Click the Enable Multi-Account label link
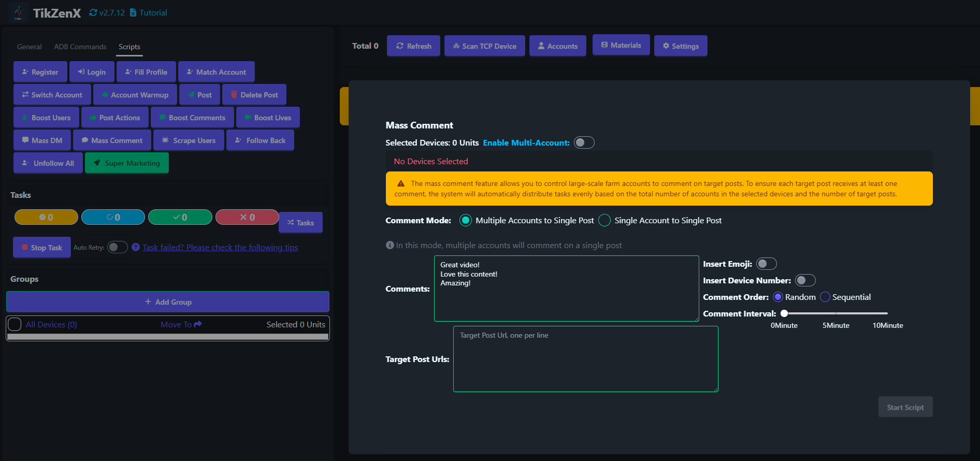 coord(526,142)
